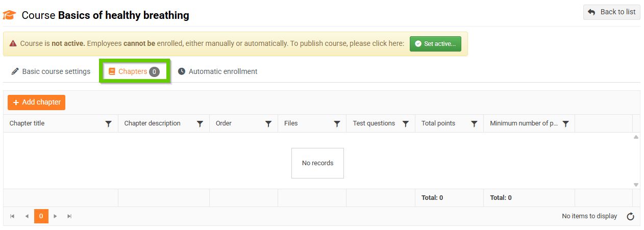Open filter for Chapter description column
Screen dimensions: 644x230
pos(200,123)
